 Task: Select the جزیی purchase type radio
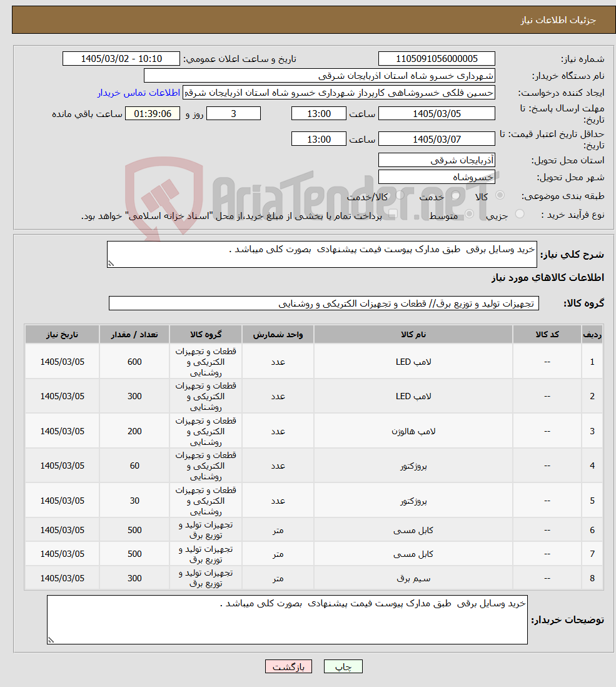(520, 214)
